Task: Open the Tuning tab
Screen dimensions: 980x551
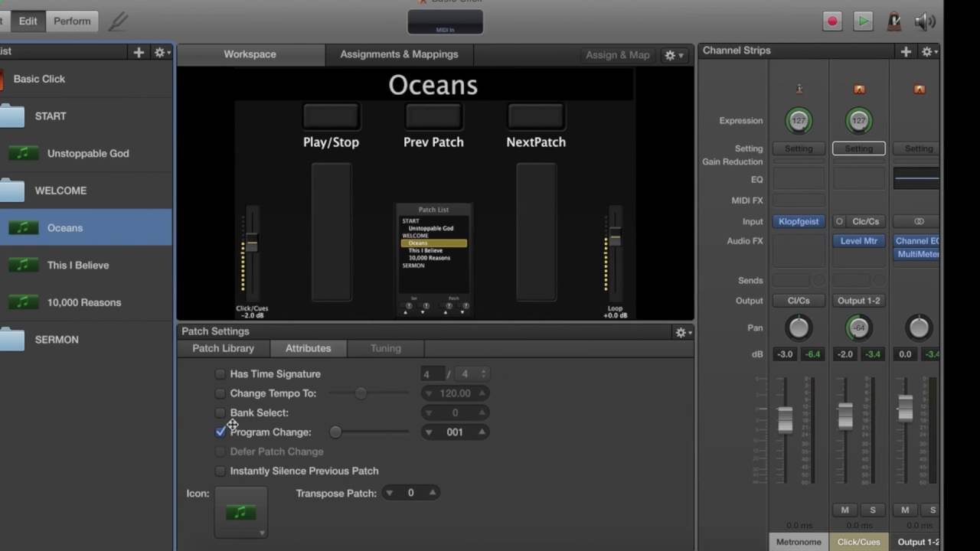Action: tap(385, 348)
